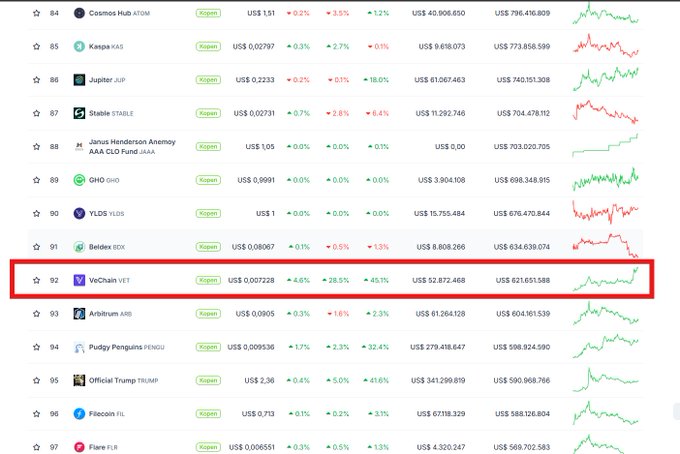Open the Official Trump TRUMP link
680x454 pixels.
[x=124, y=380]
